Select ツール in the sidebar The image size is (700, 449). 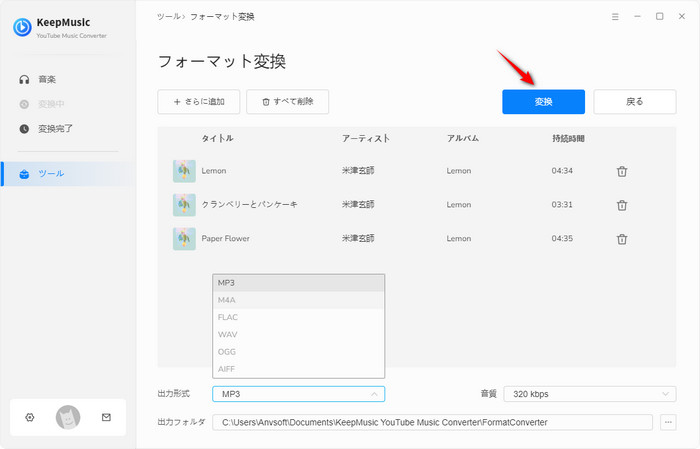click(68, 174)
